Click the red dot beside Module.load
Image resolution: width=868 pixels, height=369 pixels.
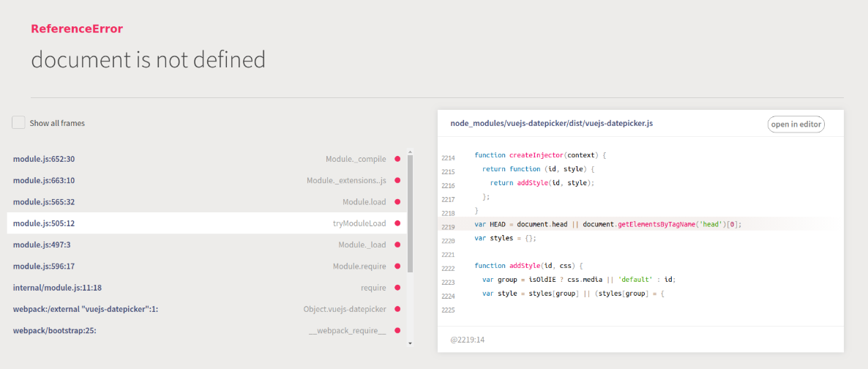point(397,201)
